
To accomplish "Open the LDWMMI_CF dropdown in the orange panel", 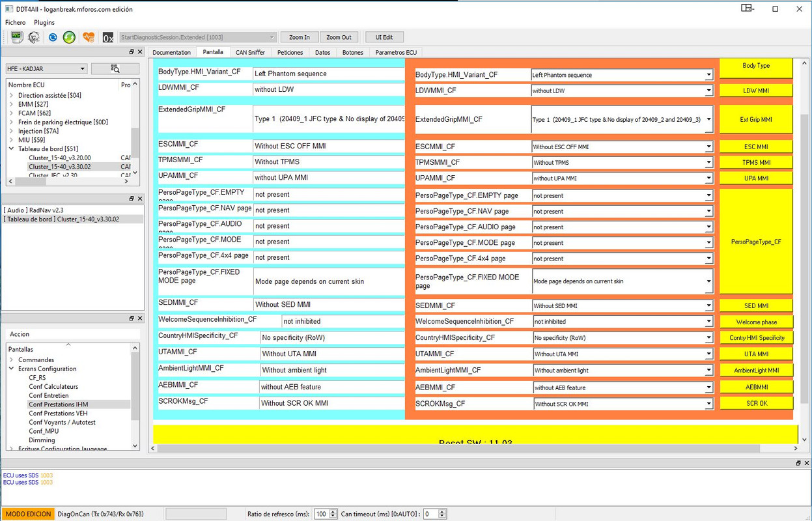I will 622,91.
